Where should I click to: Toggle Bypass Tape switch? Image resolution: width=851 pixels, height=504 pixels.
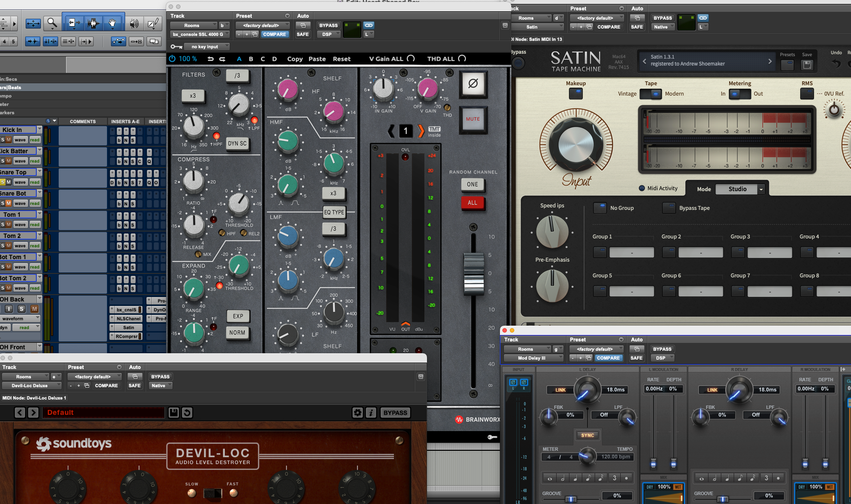[669, 208]
